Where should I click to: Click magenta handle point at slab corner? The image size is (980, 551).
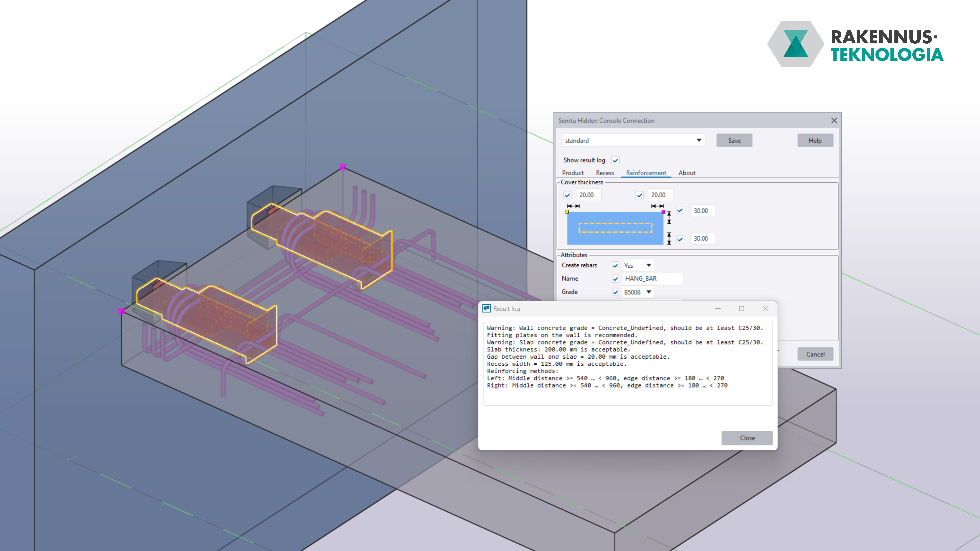pos(121,311)
